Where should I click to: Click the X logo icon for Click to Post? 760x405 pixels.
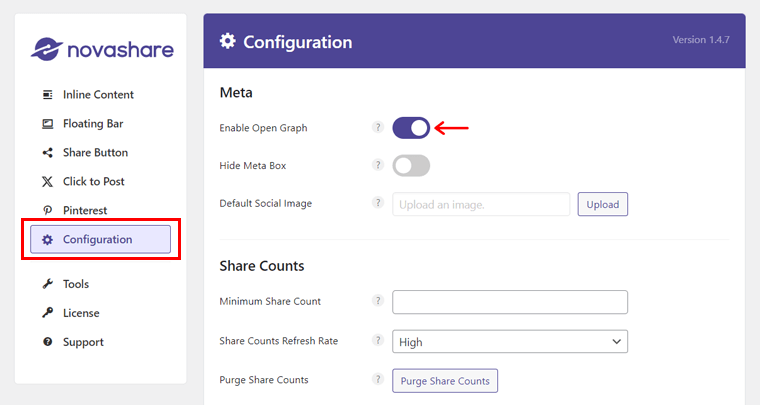point(48,182)
